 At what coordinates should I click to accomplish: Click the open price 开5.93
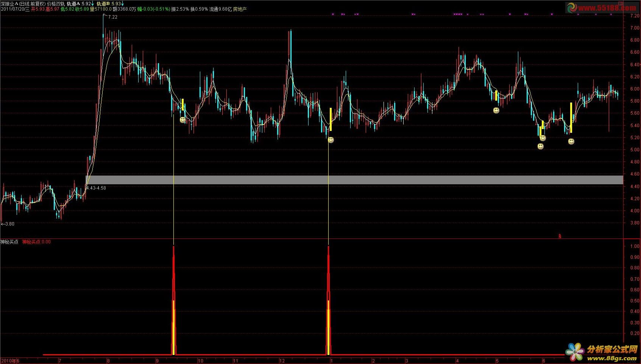pyautogui.click(x=38, y=9)
